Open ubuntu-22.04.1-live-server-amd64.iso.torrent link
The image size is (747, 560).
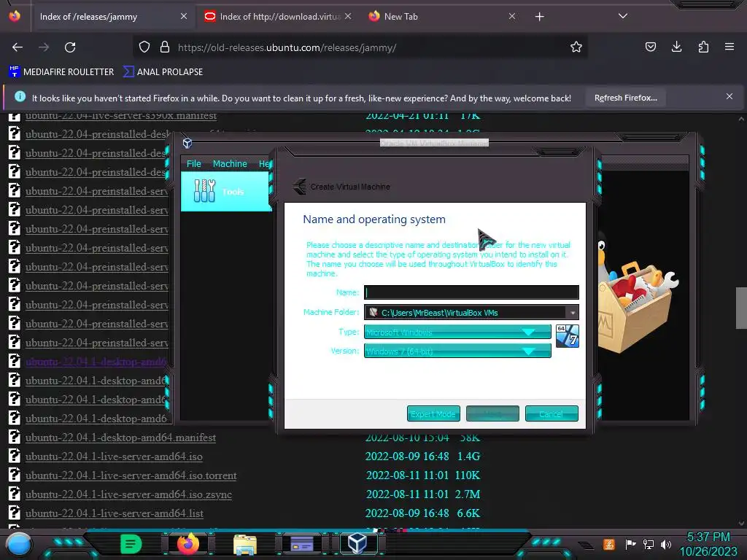point(131,475)
